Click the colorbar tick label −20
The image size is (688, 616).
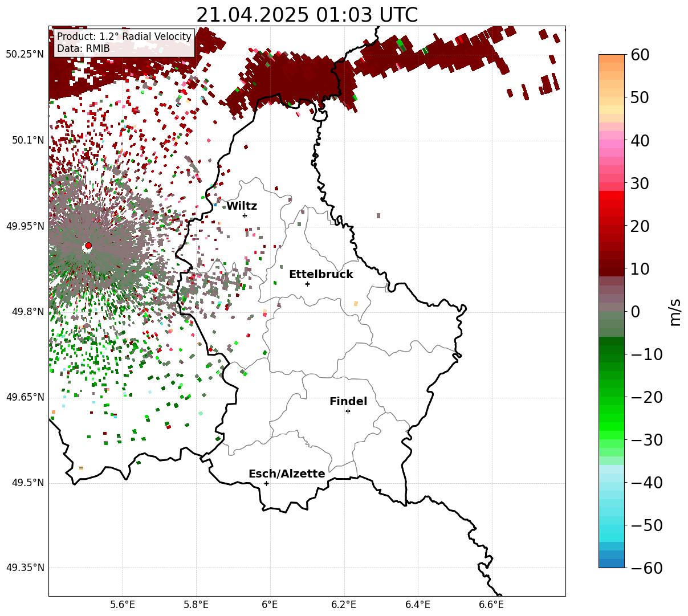[x=646, y=397]
